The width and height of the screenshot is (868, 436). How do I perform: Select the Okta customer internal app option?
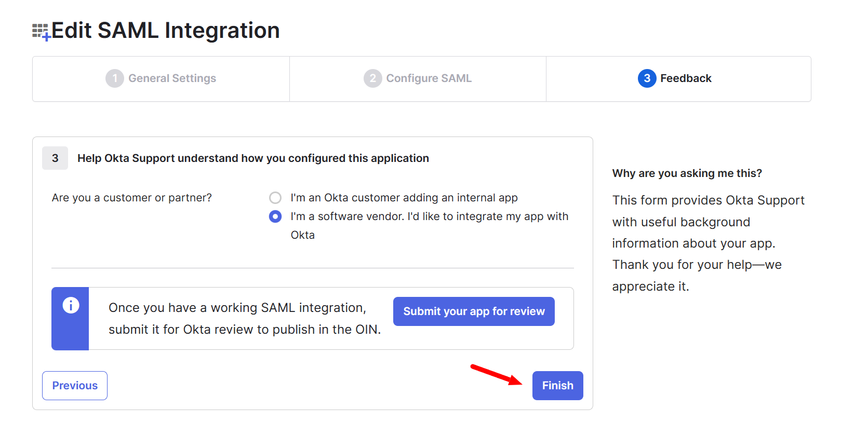[275, 198]
